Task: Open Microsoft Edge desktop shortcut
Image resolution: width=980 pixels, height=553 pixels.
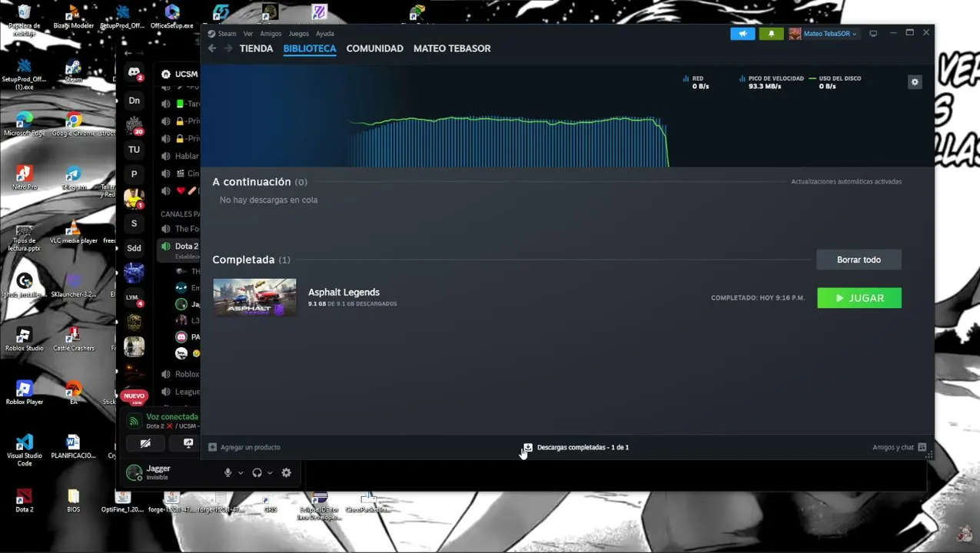Action: click(x=24, y=124)
